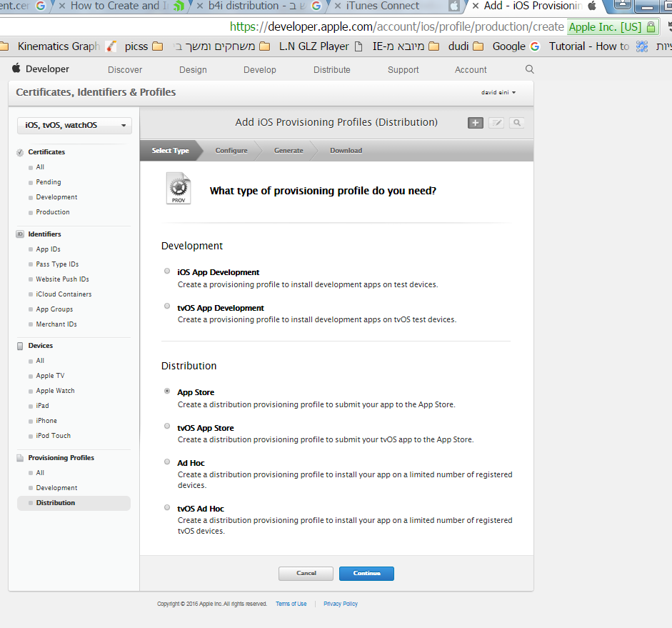This screenshot has height=628, width=672.
Task: Open iPod Touch devices in the sidebar
Action: coord(53,436)
